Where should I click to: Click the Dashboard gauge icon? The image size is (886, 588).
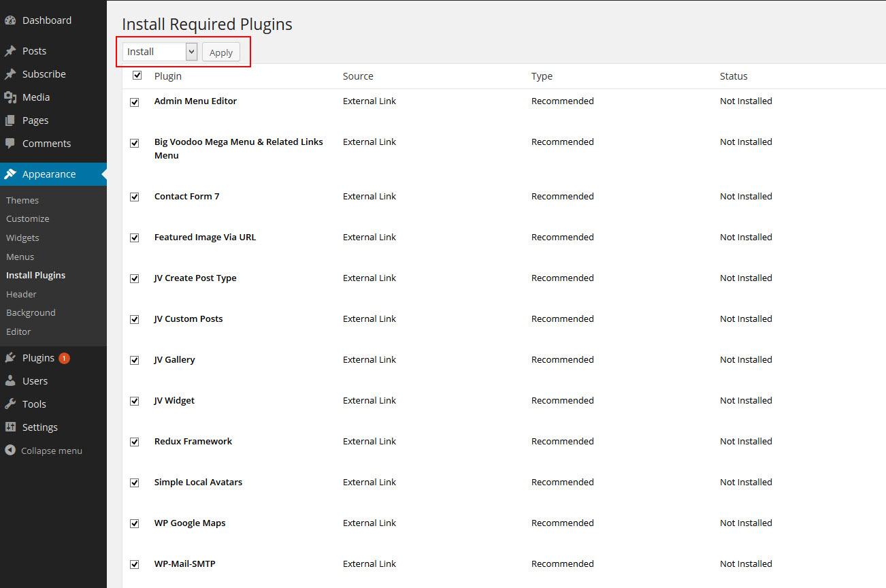10,20
